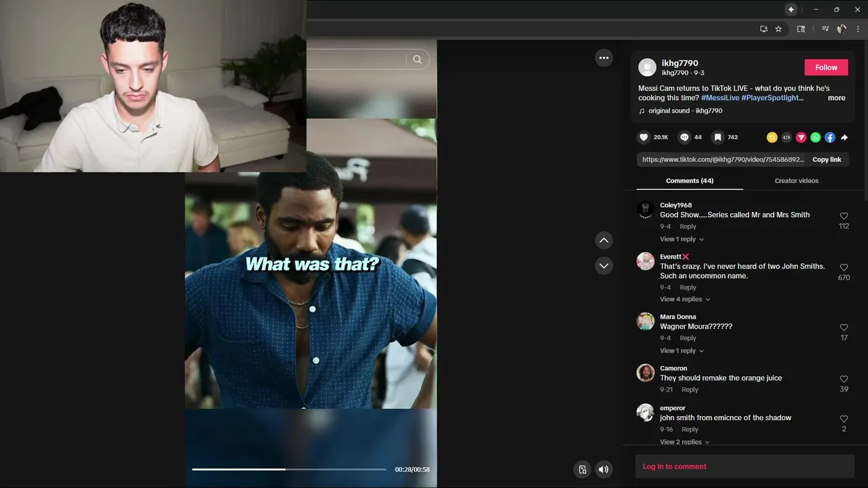Open Cameron's profile avatar

(x=646, y=373)
